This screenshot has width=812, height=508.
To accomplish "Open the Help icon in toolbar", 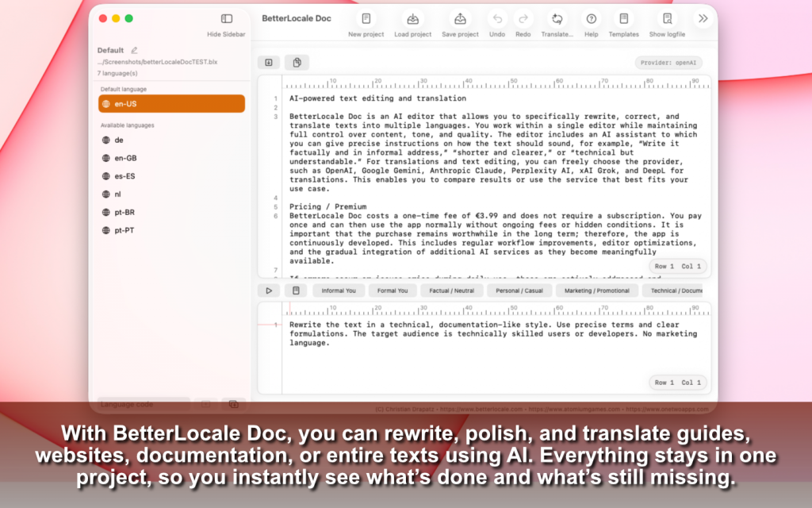I will [x=591, y=20].
